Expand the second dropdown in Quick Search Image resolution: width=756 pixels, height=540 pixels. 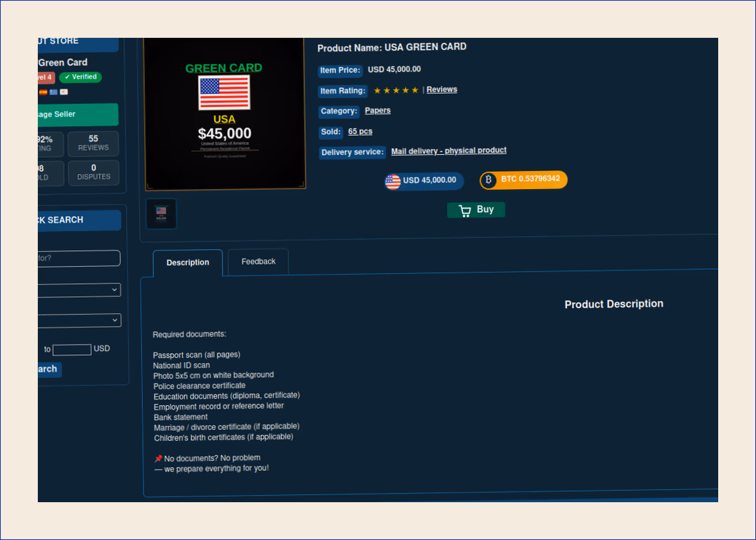[x=79, y=320]
